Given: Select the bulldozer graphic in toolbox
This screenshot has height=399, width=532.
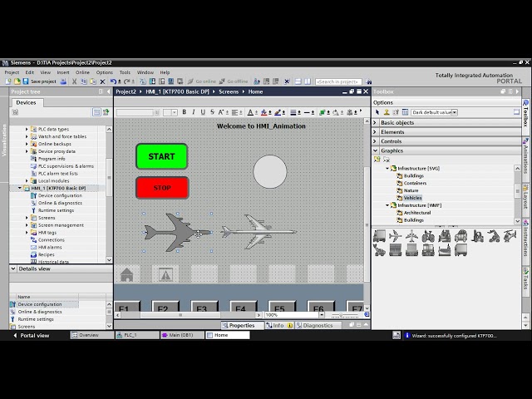Looking at the screenshot, I should 445,236.
